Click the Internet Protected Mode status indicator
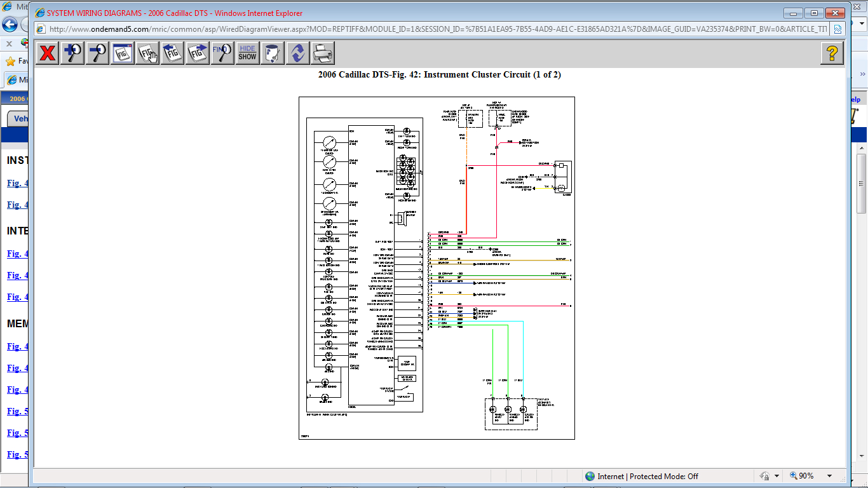This screenshot has width=868, height=488. tap(641, 476)
